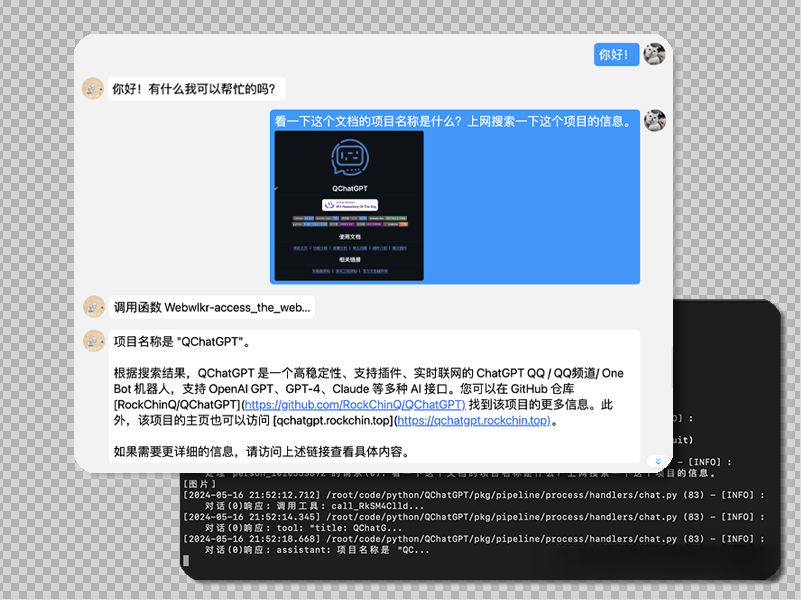The width and height of the screenshot is (801, 600).
Task: Click the terminal line 'assistant: 项目名称是 "QC...'
Action: coord(317,550)
